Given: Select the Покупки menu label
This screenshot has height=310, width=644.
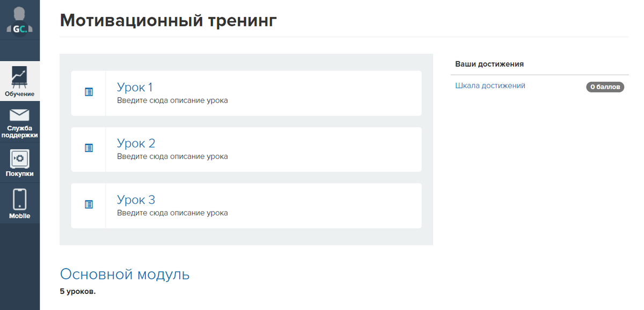Looking at the screenshot, I should (x=19, y=174).
